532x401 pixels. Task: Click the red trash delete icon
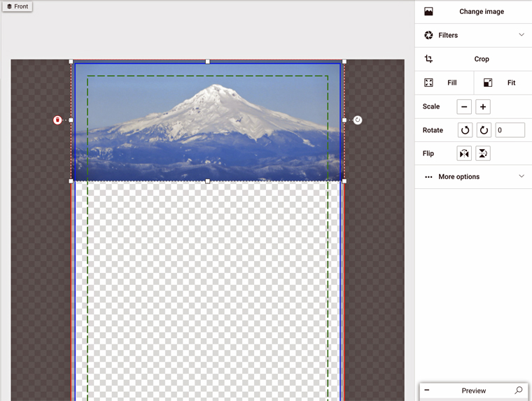(x=57, y=120)
